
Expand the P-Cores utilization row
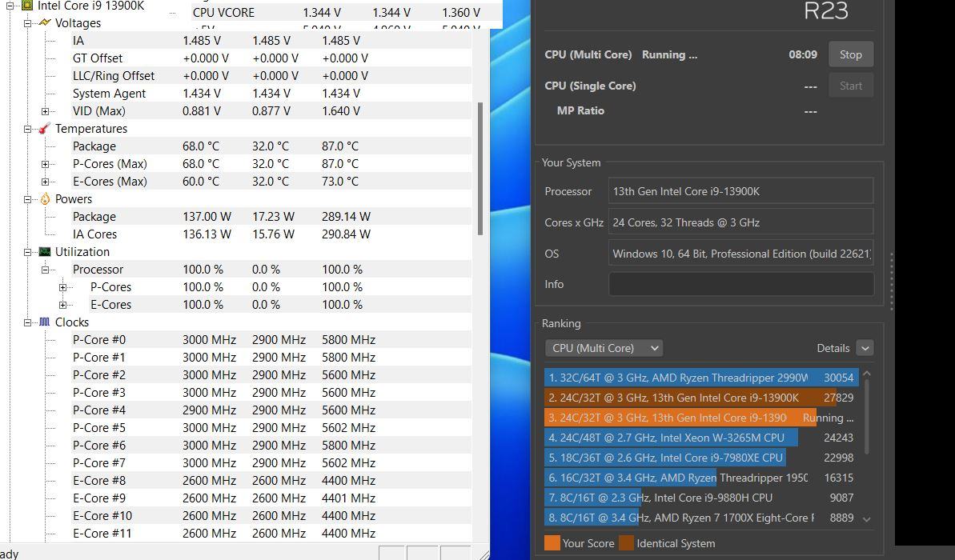click(x=62, y=287)
